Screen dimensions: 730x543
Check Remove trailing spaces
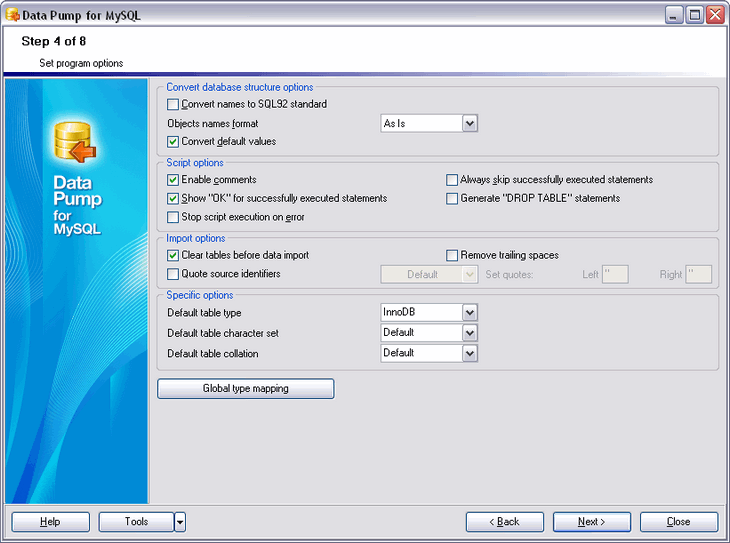coord(452,255)
